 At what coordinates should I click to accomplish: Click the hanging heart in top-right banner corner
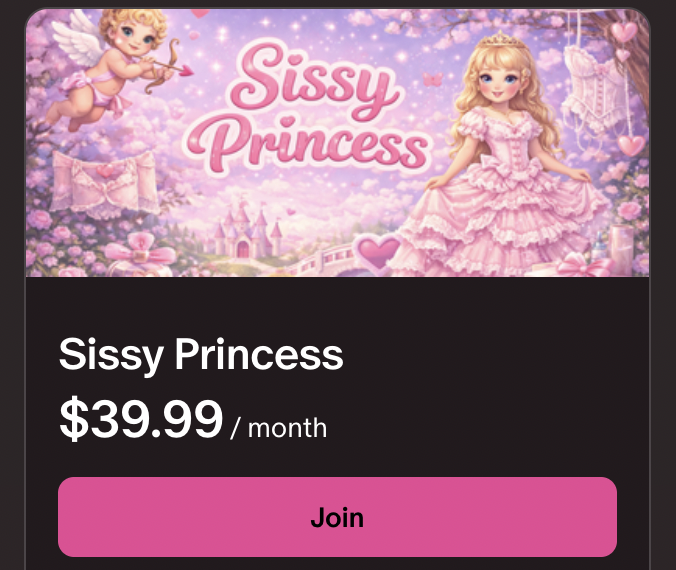625,32
